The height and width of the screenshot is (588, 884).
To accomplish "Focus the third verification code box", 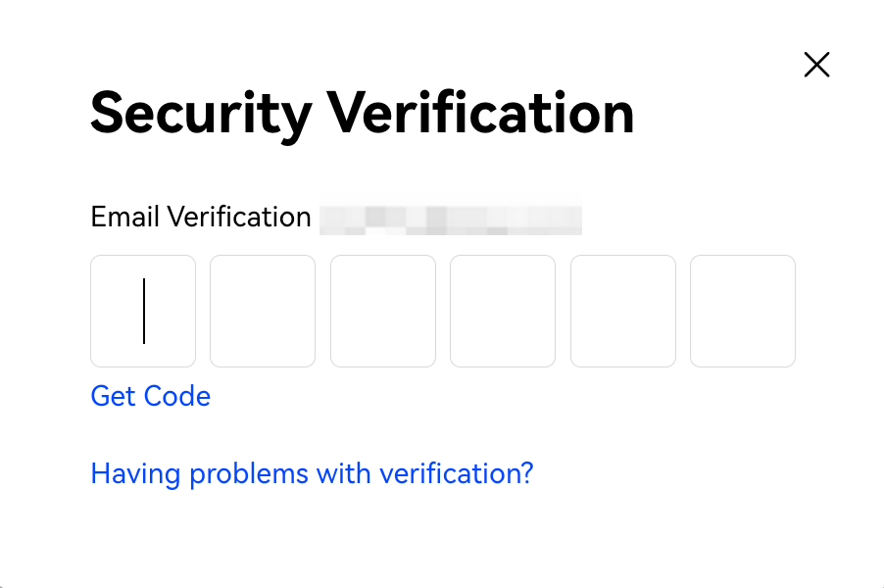I will pyautogui.click(x=383, y=311).
